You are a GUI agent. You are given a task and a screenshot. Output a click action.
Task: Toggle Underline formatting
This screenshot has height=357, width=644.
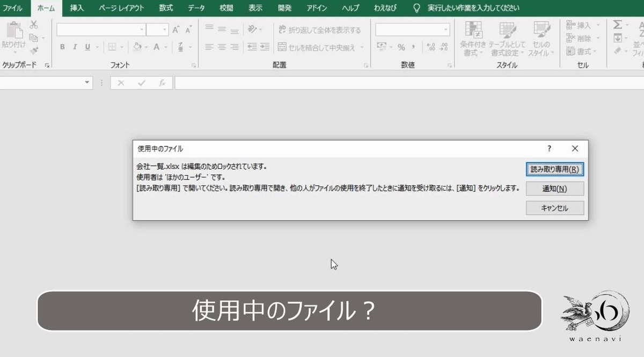pos(87,46)
